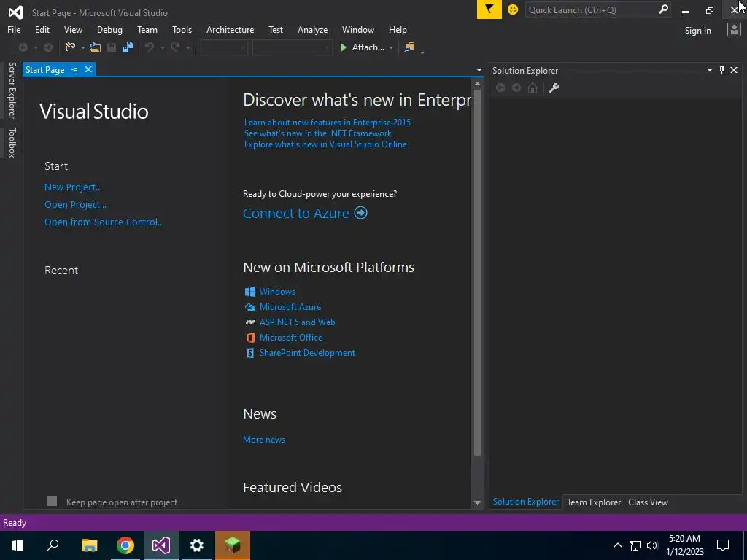747x560 pixels.
Task: Click the Solution Explorer Home icon
Action: pos(533,87)
